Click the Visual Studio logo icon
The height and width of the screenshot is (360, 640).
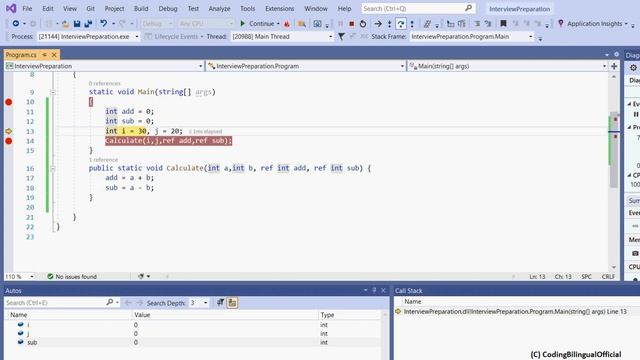point(11,8)
